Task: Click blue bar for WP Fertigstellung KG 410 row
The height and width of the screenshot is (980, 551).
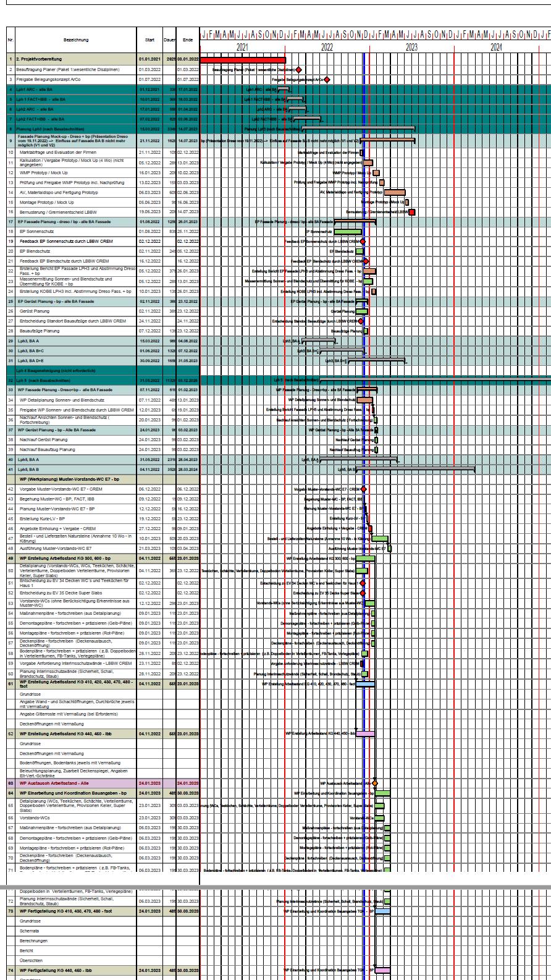Action: [383, 911]
